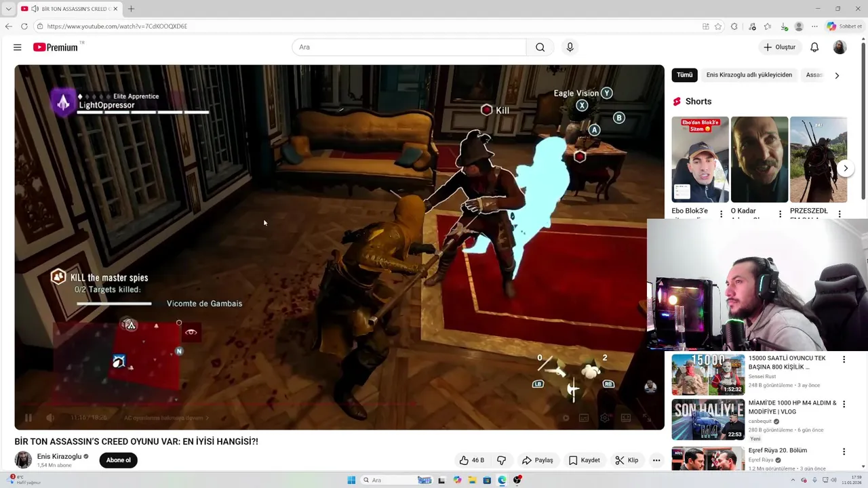Image resolution: width=868 pixels, height=488 pixels.
Task: Click the YouTube search field
Action: pyautogui.click(x=409, y=47)
